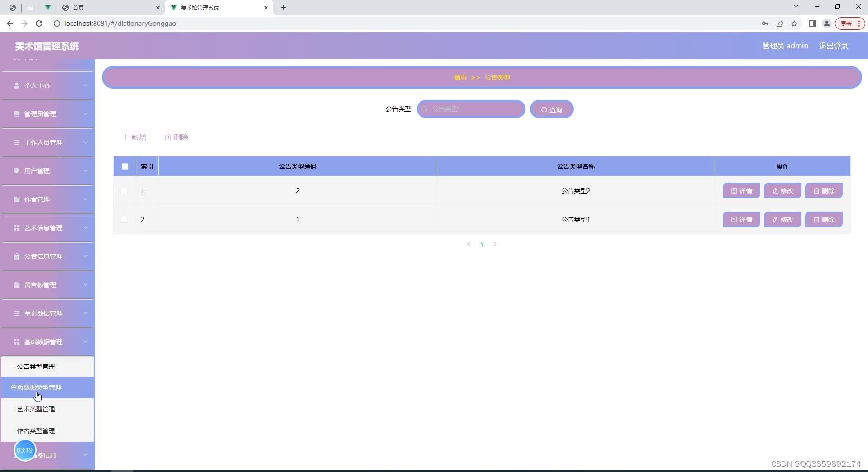868x472 pixels.
Task: Click the clipboard icon beside 公告信息管理
Action: [17, 256]
